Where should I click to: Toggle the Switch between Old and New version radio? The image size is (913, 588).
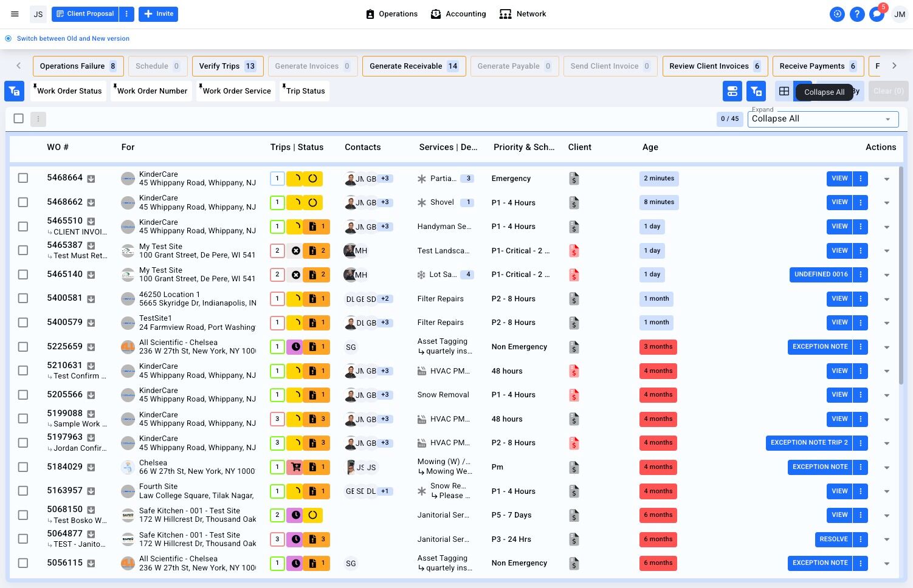(x=9, y=38)
